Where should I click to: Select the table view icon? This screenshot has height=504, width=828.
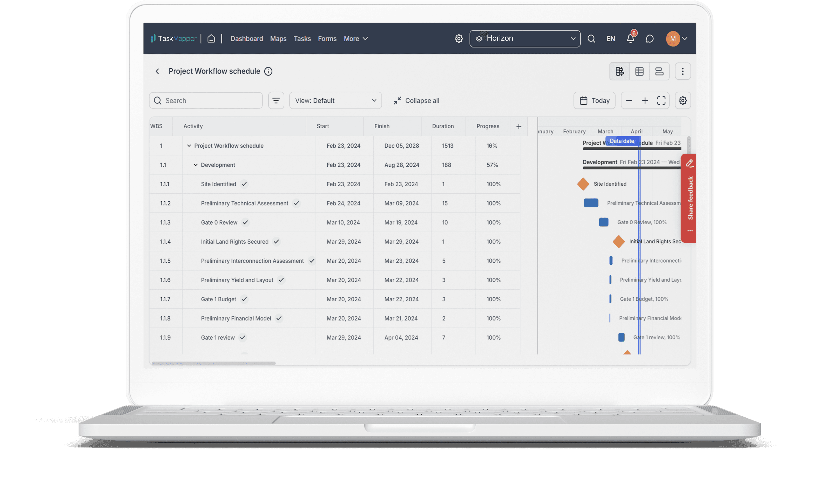(639, 71)
